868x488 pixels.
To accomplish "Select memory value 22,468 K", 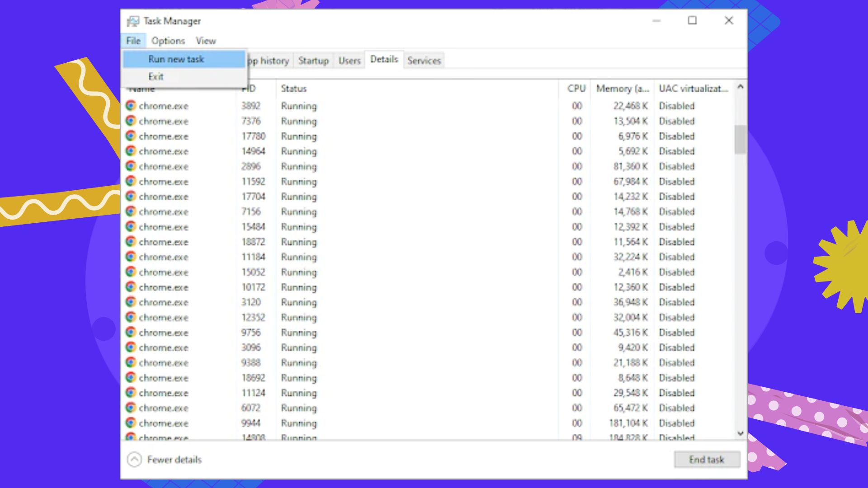I will [630, 106].
